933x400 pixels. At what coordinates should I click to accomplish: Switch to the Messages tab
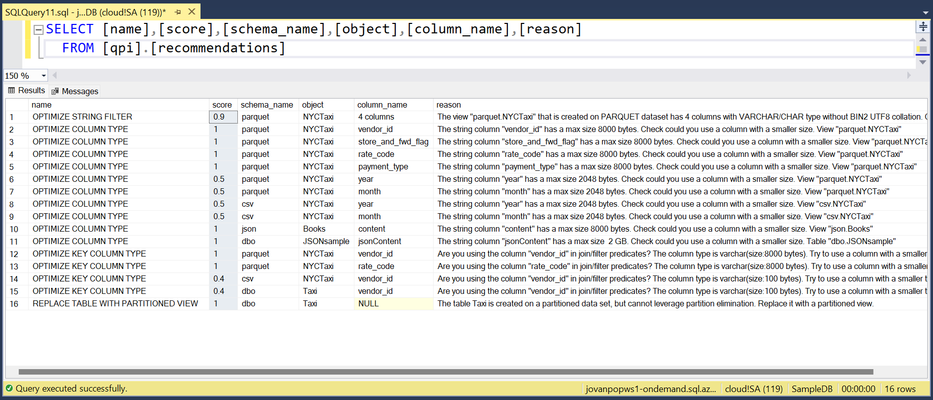click(74, 91)
